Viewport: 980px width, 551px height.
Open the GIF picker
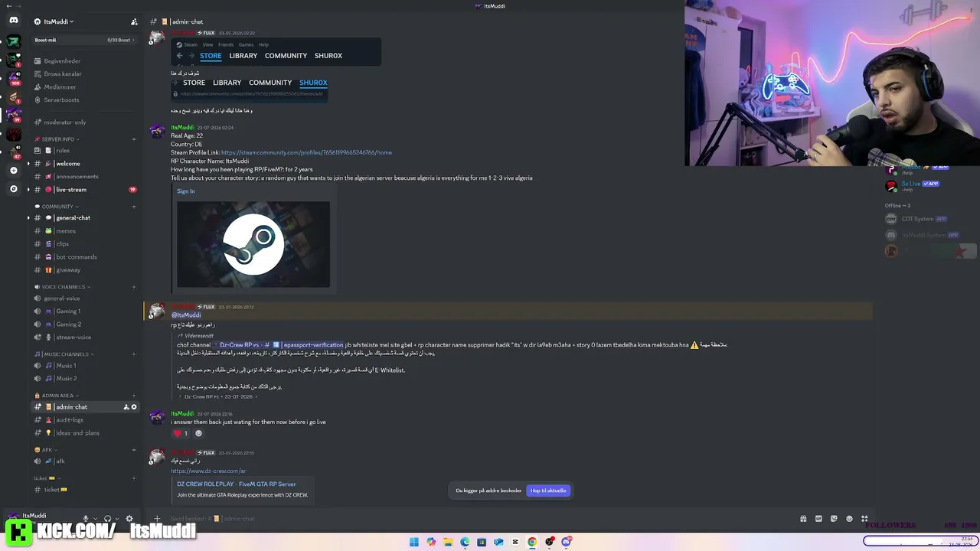pyautogui.click(x=818, y=519)
